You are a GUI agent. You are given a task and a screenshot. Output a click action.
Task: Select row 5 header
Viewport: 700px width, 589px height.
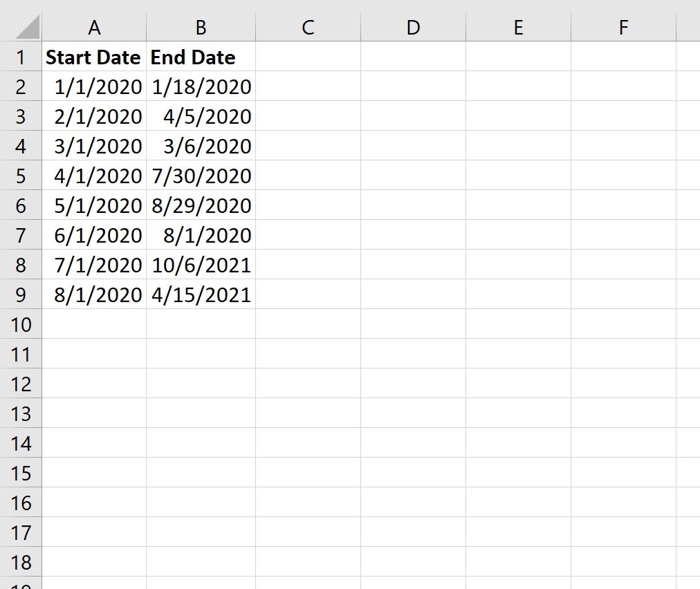point(21,176)
